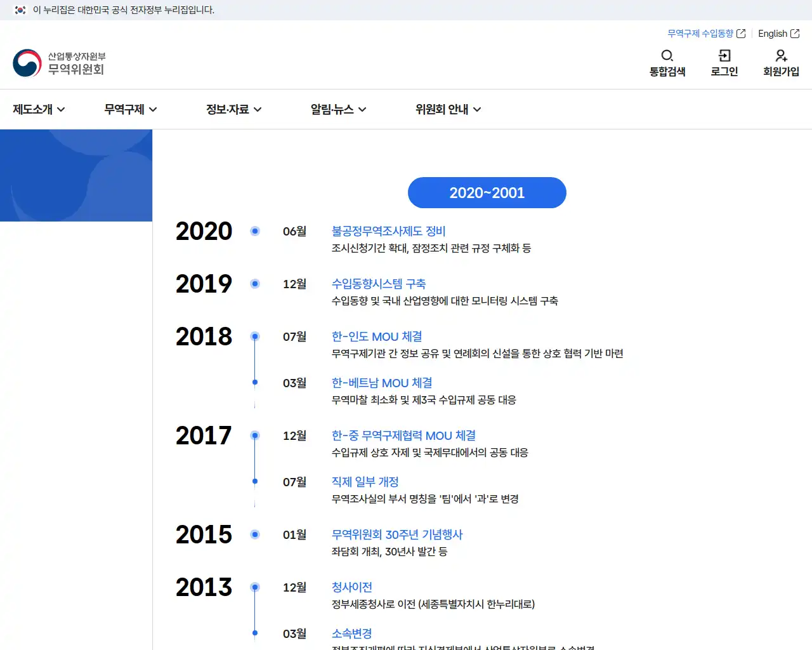This screenshot has width=812, height=650.
Task: Expand the 제도소개 menu
Action: (39, 109)
